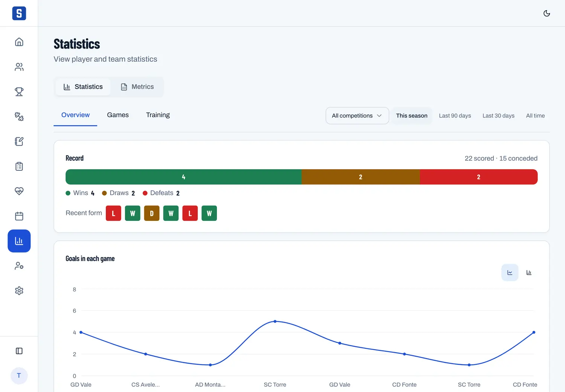Image resolution: width=565 pixels, height=392 pixels.
Task: Filter by Last 90 days
Action: (455, 115)
